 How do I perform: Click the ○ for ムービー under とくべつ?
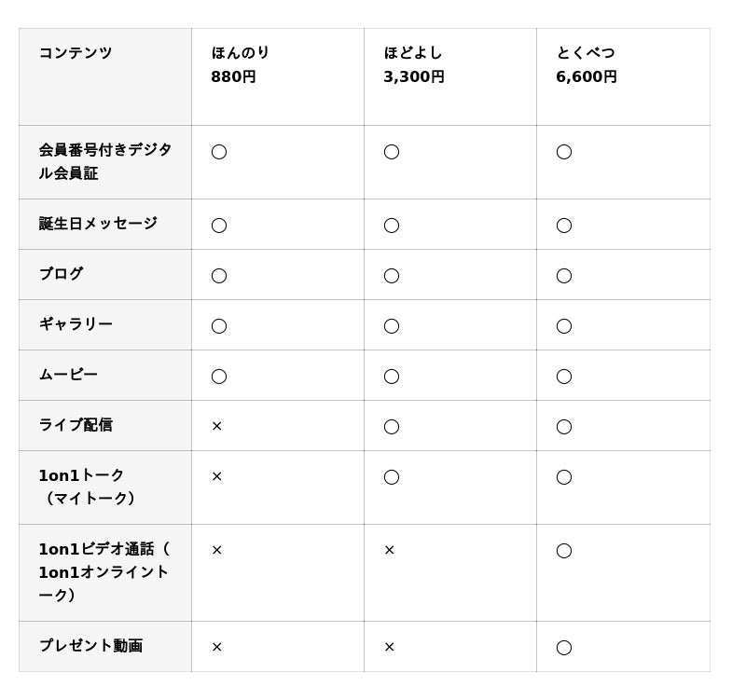564,377
